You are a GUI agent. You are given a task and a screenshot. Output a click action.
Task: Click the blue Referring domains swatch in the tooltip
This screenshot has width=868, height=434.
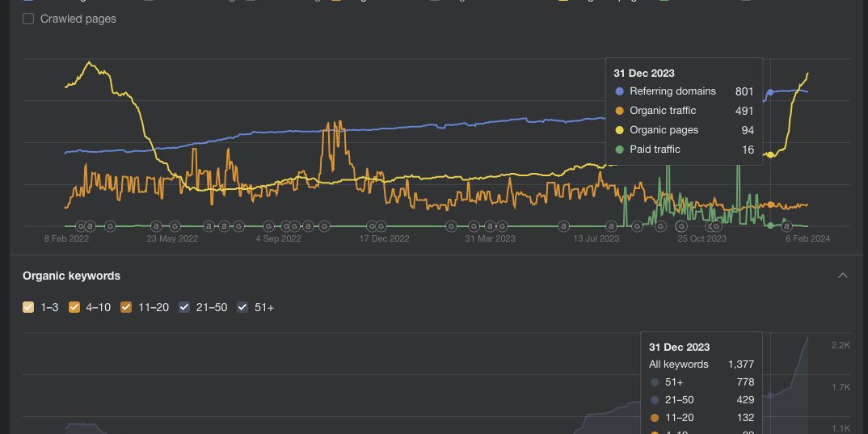[x=620, y=91]
